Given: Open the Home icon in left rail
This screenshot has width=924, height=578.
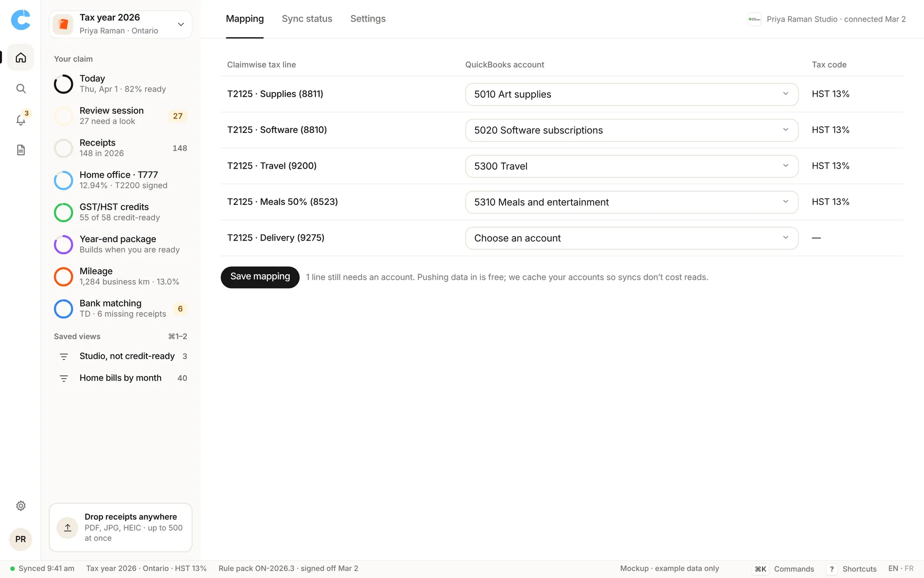Looking at the screenshot, I should pyautogui.click(x=20, y=57).
